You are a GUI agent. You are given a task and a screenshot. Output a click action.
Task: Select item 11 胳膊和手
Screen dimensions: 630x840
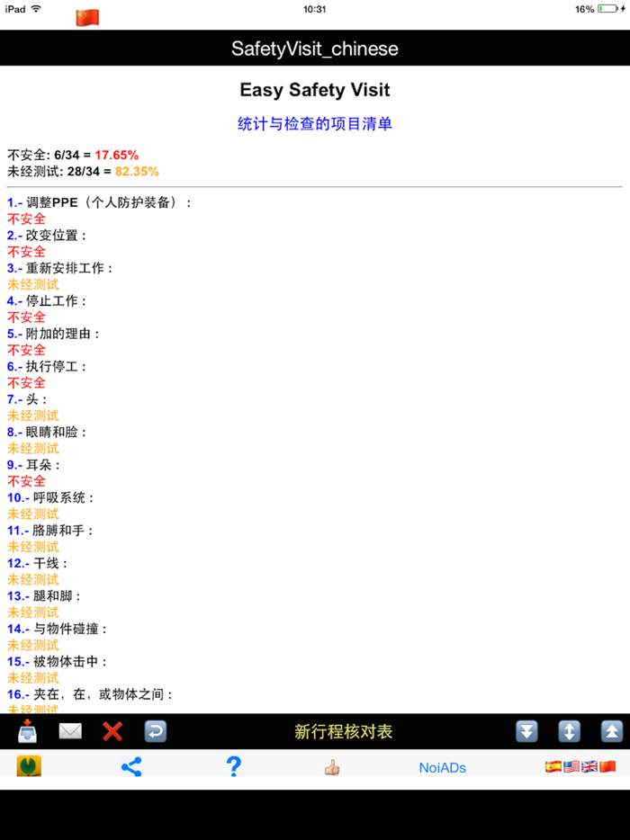coord(50,531)
